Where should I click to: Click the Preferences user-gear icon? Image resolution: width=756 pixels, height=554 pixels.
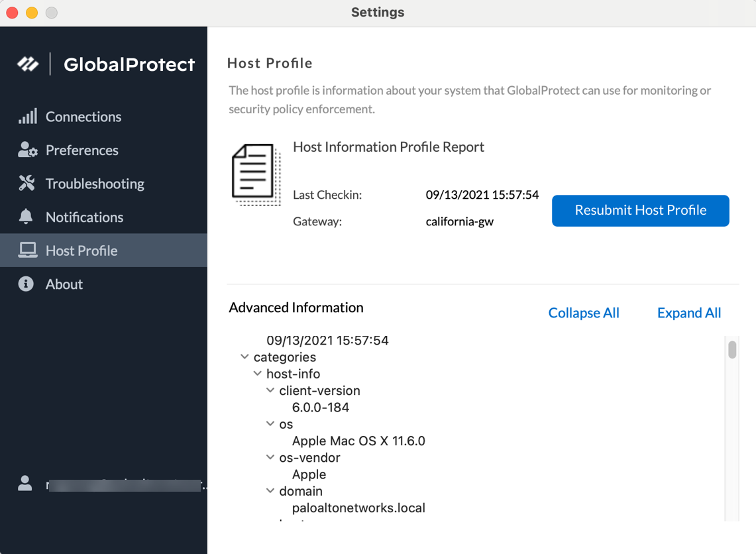(x=27, y=150)
